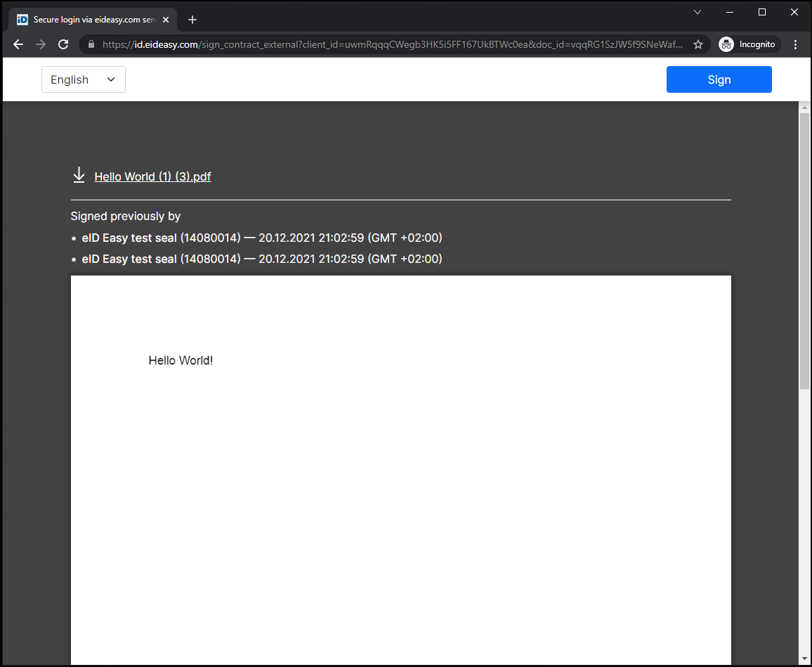Bookmark this page with the star icon
812x667 pixels.
(698, 44)
